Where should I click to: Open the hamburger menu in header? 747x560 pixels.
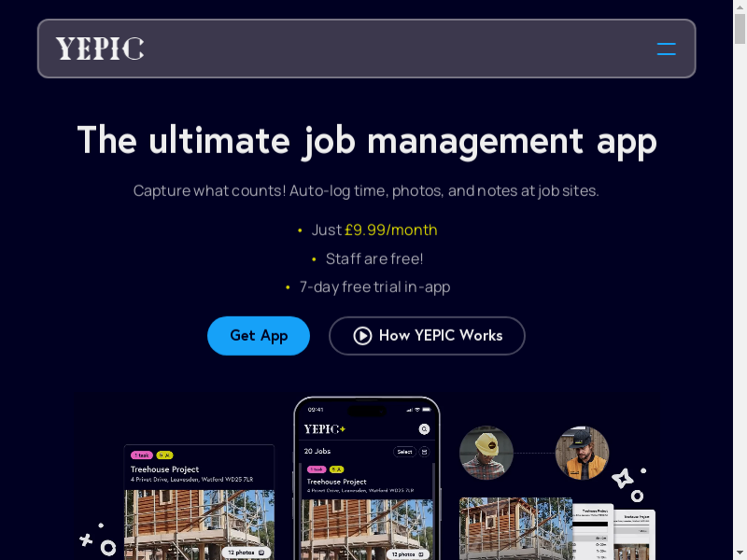pos(666,49)
